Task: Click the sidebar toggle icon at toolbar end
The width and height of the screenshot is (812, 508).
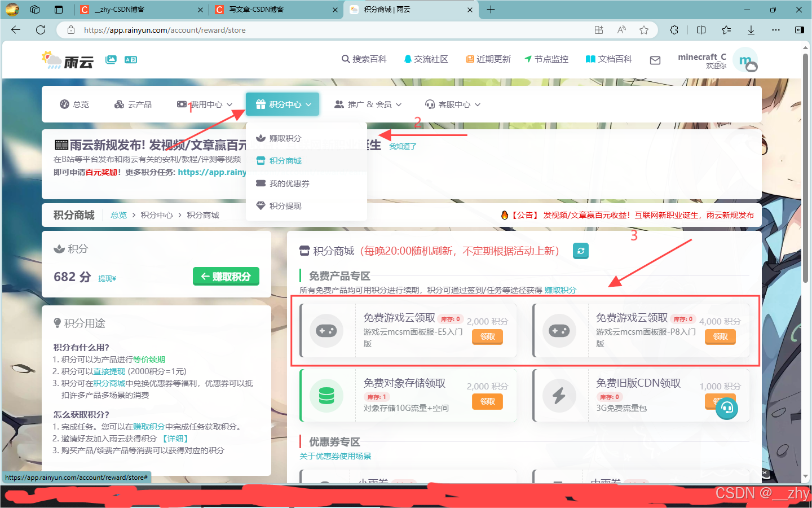Action: click(800, 30)
